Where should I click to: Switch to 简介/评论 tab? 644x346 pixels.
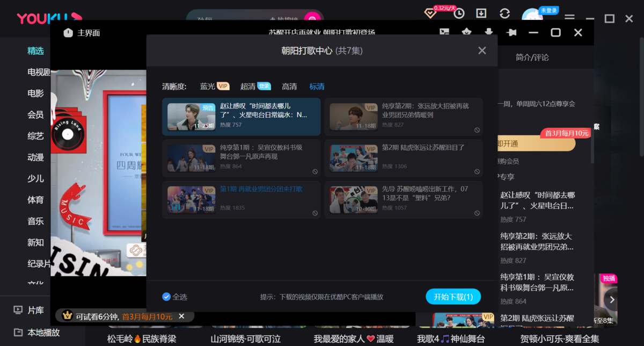(532, 57)
